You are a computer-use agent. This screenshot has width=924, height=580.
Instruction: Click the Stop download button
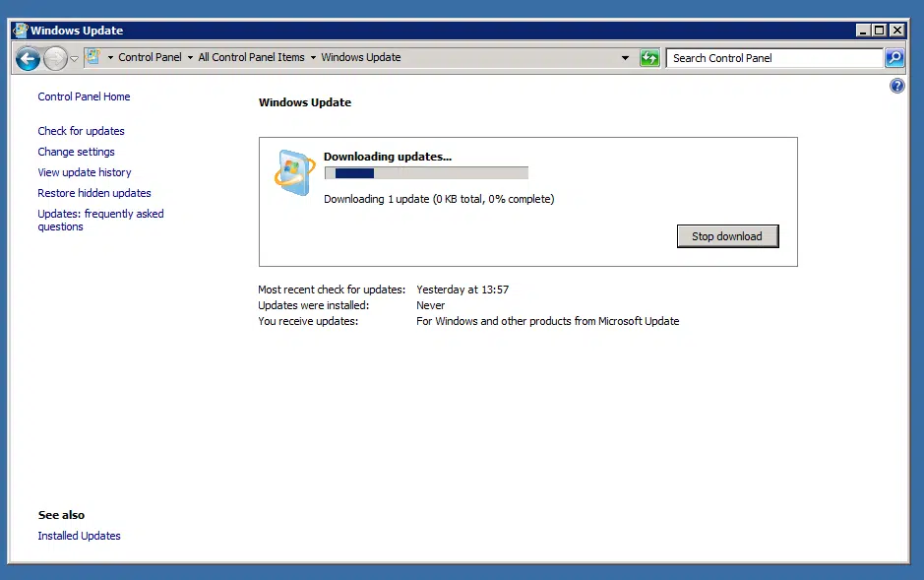coord(728,236)
